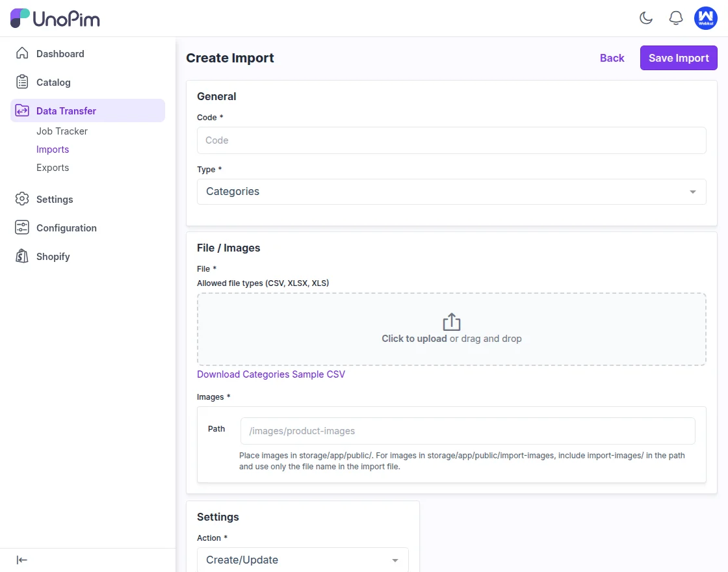
Task: Open Settings using the gear icon
Action: click(21, 199)
